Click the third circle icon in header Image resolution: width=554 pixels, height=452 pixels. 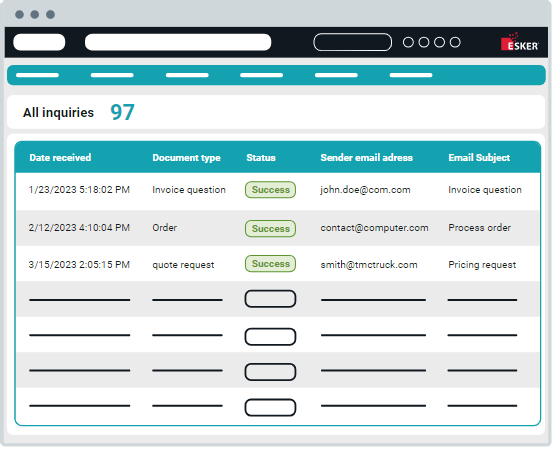[441, 42]
